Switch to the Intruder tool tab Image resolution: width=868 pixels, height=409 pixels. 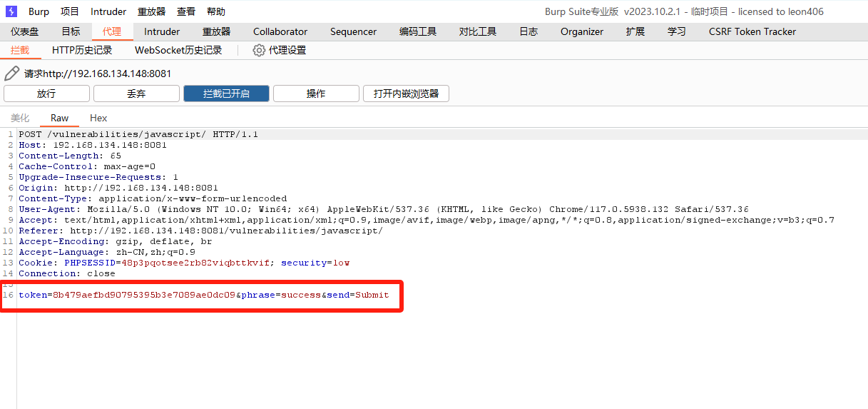point(162,31)
